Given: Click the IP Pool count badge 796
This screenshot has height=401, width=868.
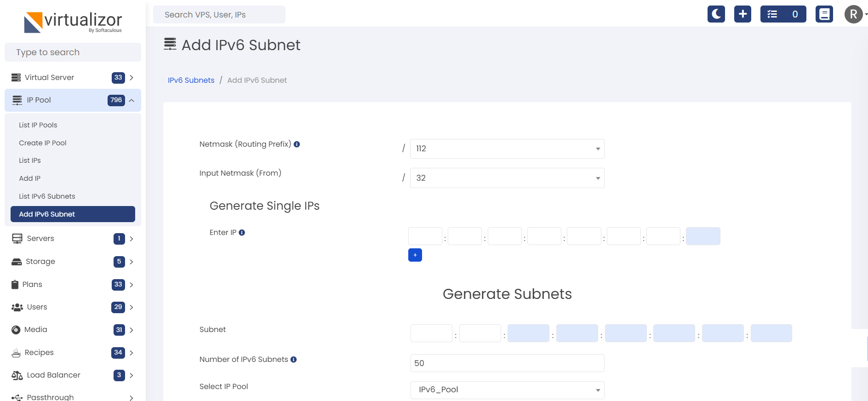Looking at the screenshot, I should tap(116, 100).
